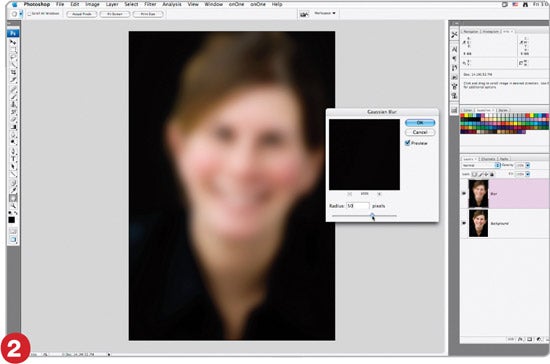Hide the Blur layer
The height and width of the screenshot is (364, 550).
pos(464,193)
